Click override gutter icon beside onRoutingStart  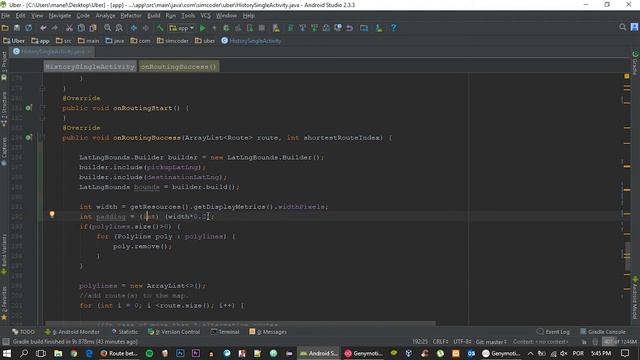tap(29, 108)
